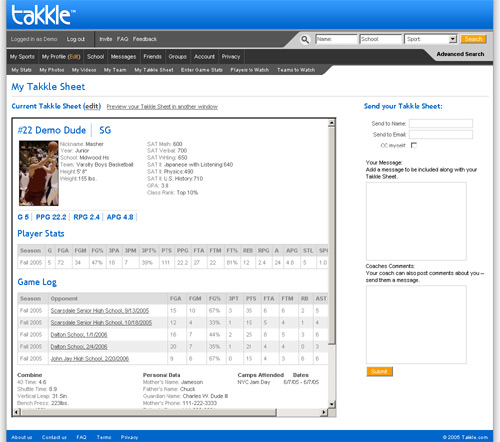Select the School tab
This screenshot has height=442, width=500.
click(x=96, y=57)
